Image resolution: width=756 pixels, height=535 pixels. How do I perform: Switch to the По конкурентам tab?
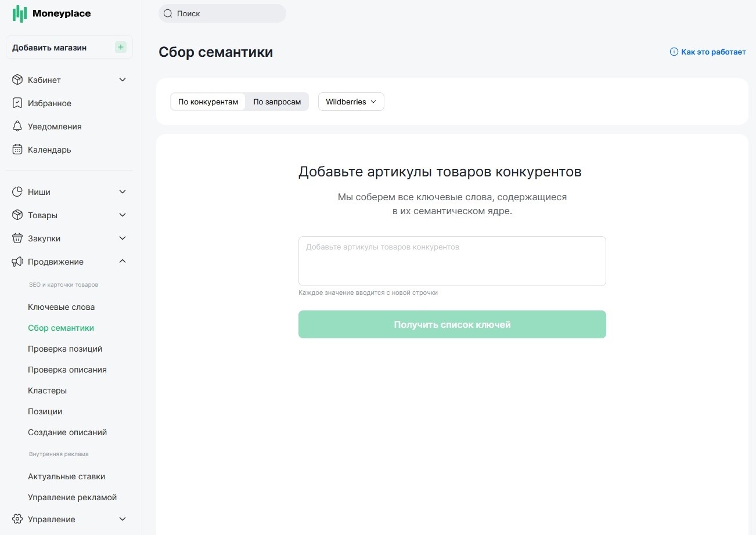click(208, 102)
